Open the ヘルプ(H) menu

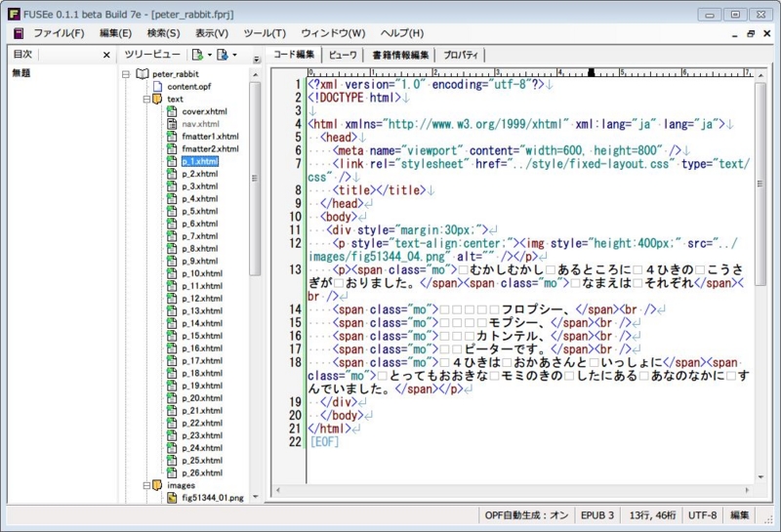click(x=402, y=33)
